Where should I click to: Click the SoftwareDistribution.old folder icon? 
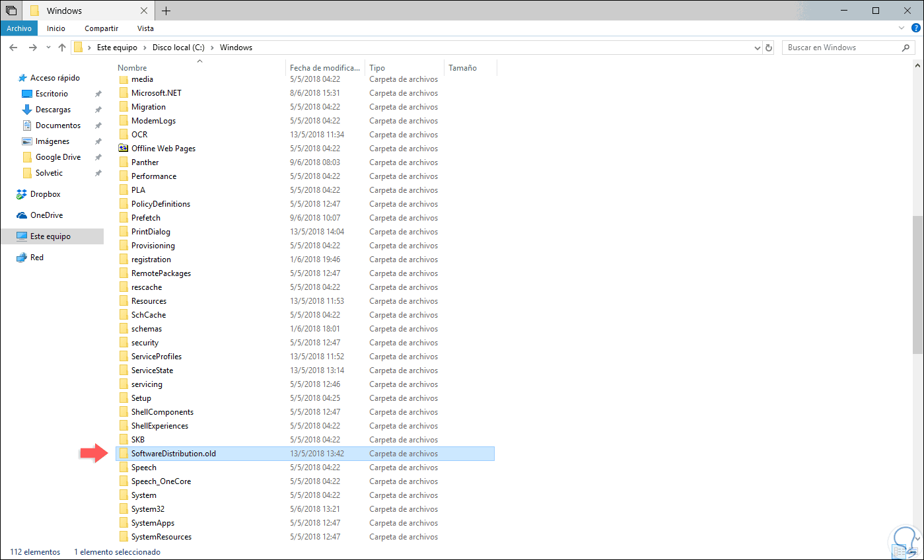click(x=123, y=454)
